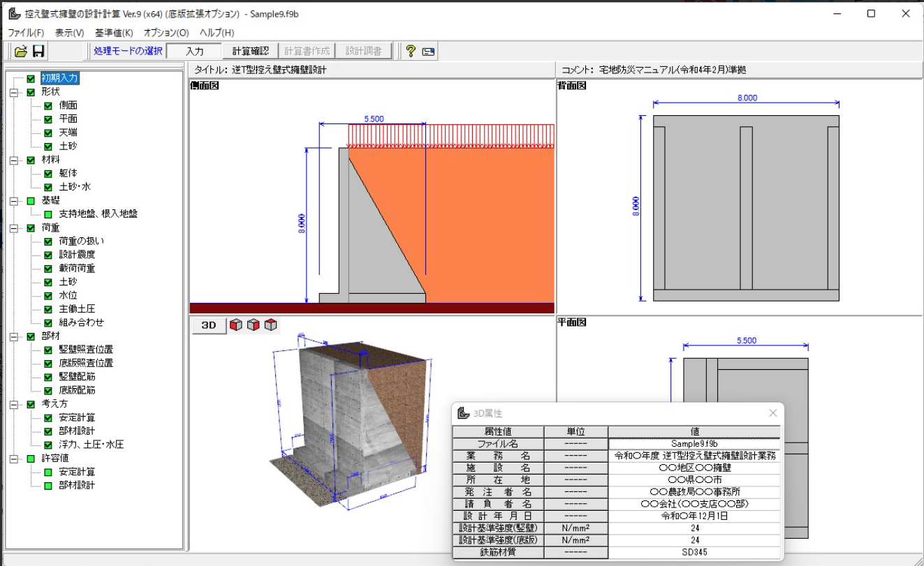
Task: Select the cube icon with red right face
Action: pos(254,325)
